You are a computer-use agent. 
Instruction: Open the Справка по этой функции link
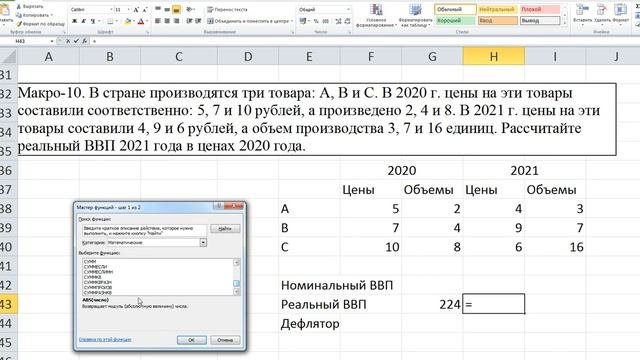pyautogui.click(x=105, y=339)
